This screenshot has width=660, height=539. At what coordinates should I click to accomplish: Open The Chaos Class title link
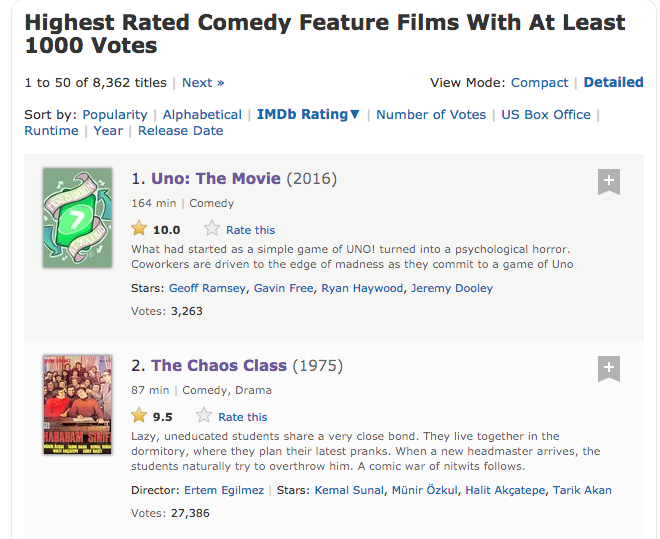(219, 365)
